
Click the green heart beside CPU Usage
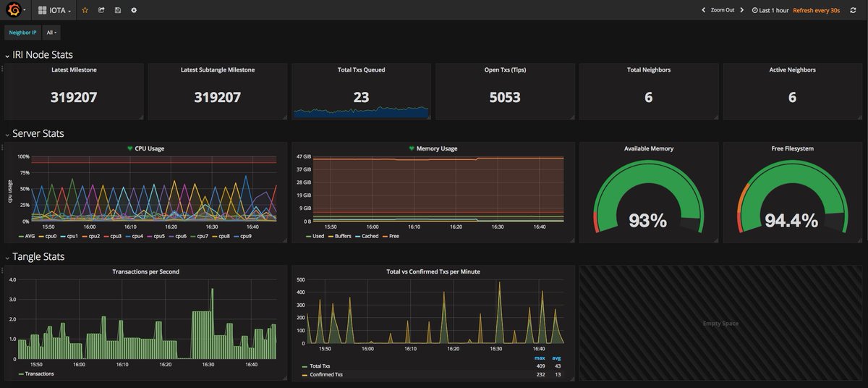pos(130,148)
